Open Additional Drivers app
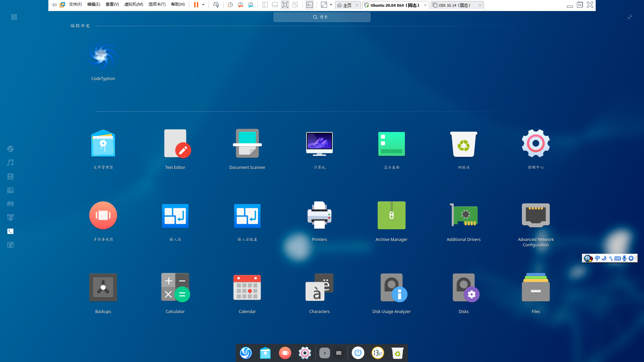Viewport: 644px width, 362px height. [464, 216]
